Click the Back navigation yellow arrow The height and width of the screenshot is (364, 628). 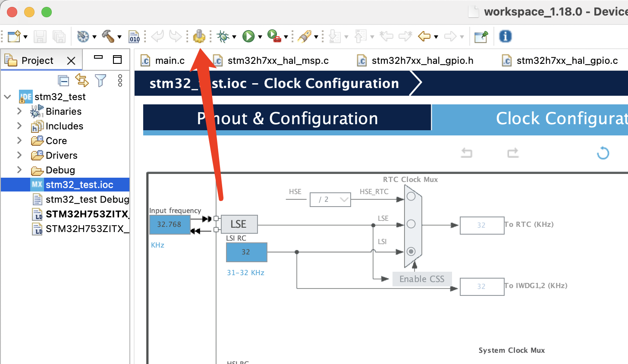[x=424, y=36]
